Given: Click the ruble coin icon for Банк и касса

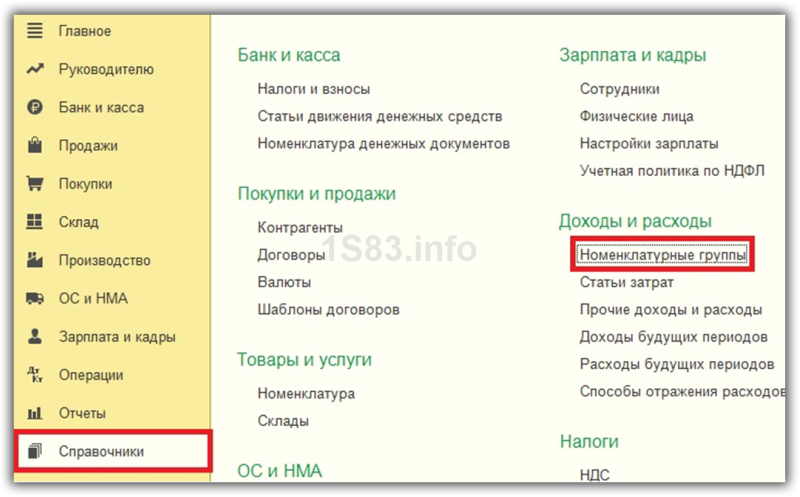Looking at the screenshot, I should pyautogui.click(x=35, y=107).
